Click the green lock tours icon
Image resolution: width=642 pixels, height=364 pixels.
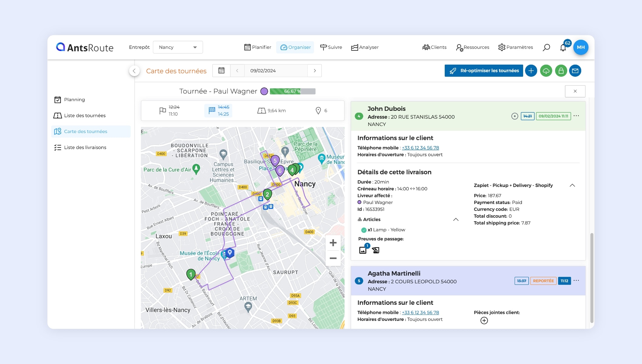click(561, 71)
